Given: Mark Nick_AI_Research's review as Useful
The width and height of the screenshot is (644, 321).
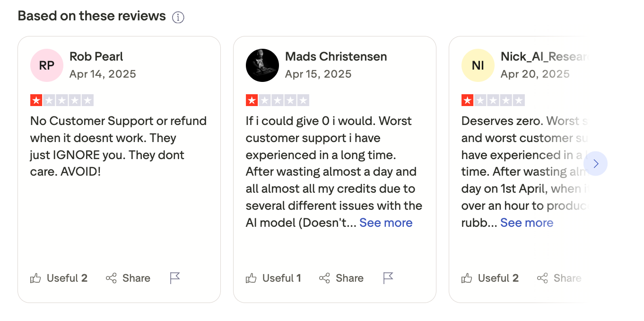Looking at the screenshot, I should 490,278.
